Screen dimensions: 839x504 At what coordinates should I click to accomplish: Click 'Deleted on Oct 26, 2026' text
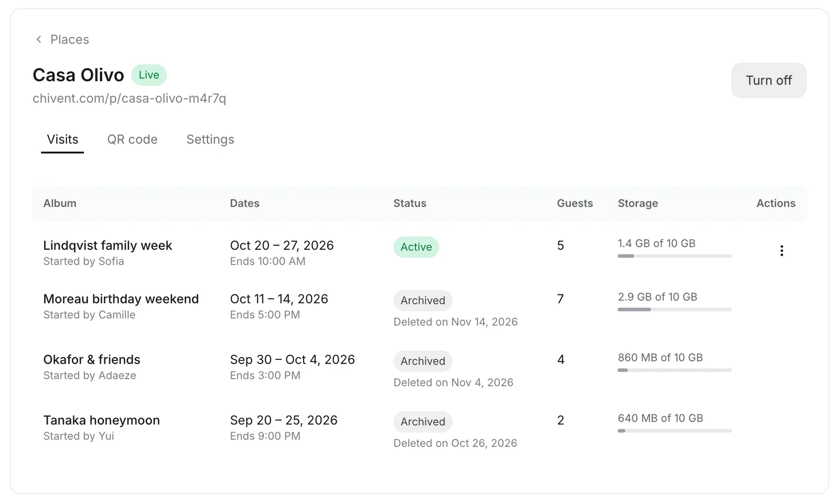click(x=455, y=443)
